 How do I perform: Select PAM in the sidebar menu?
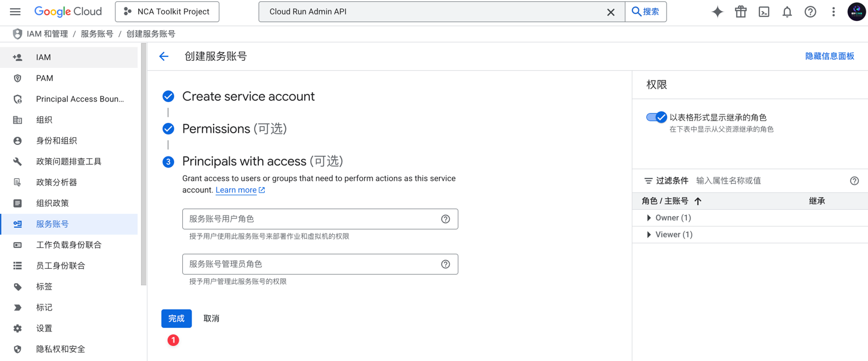(x=45, y=78)
